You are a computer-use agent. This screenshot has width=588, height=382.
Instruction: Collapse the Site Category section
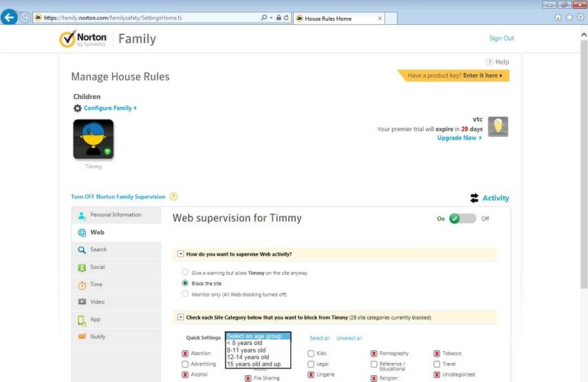click(180, 317)
